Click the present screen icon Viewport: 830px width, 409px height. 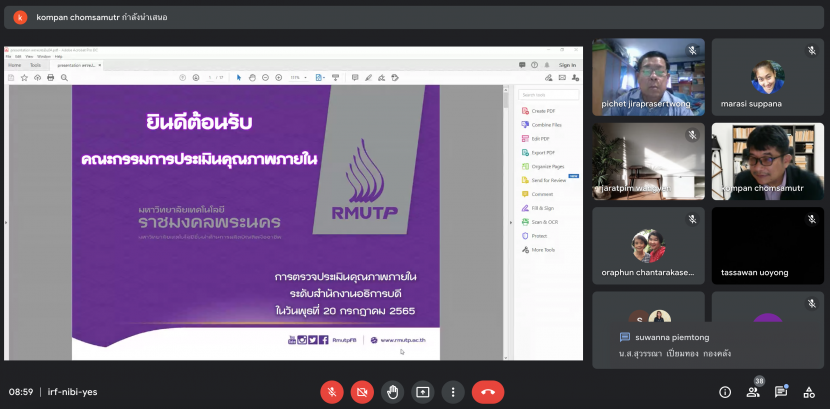[423, 392]
